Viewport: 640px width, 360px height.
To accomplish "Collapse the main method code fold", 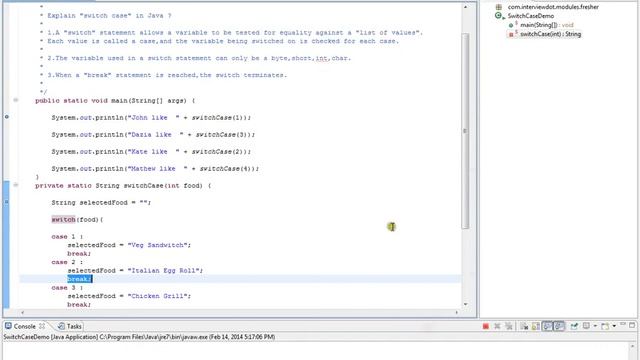I will [x=16, y=100].
